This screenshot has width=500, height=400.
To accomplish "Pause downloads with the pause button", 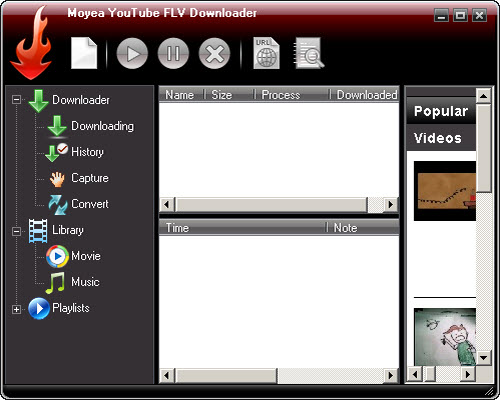I will click(x=173, y=53).
